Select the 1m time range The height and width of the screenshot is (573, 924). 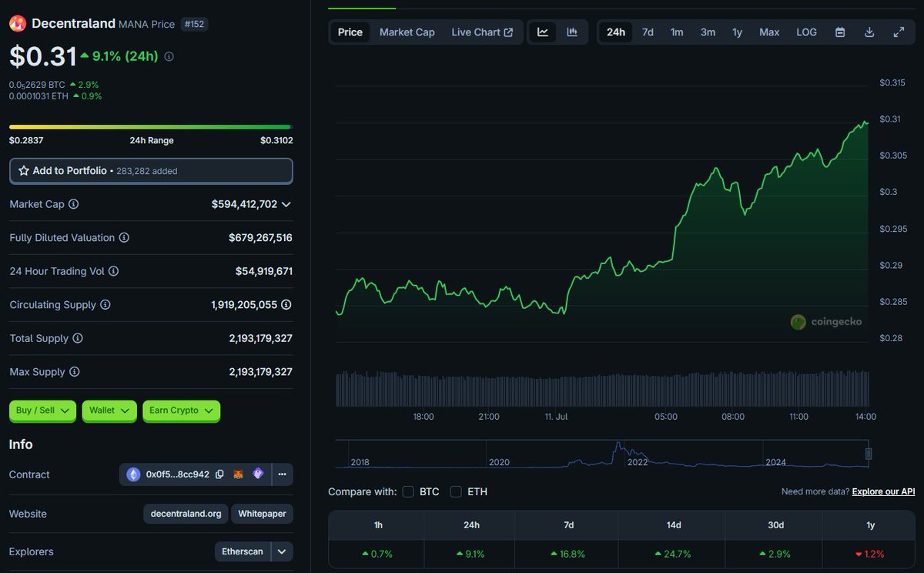click(677, 32)
